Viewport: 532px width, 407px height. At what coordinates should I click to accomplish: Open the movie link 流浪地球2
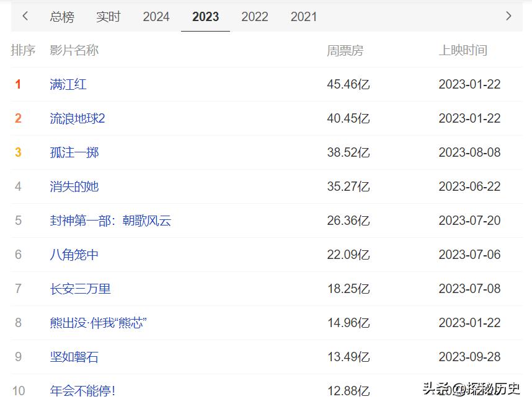point(78,118)
